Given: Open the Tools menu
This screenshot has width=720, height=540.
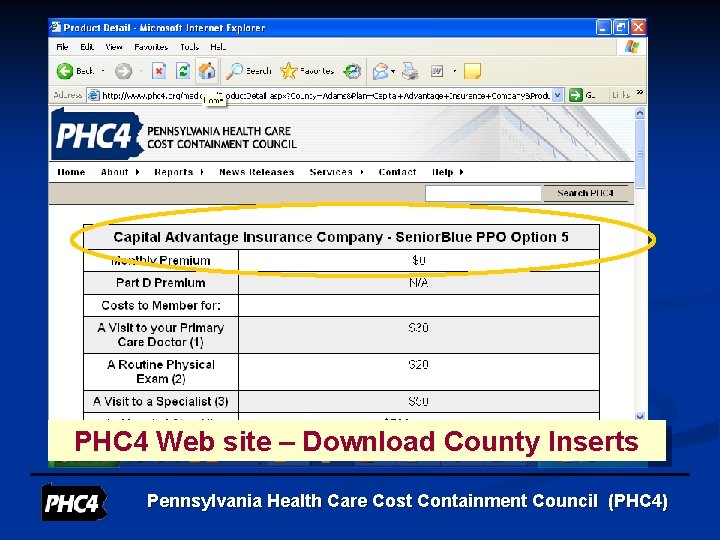Looking at the screenshot, I should pyautogui.click(x=189, y=47).
